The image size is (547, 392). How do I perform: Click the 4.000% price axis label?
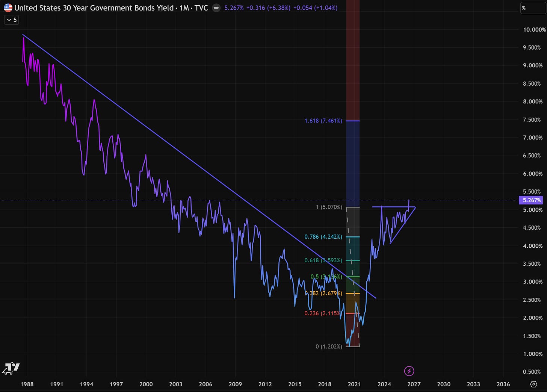pyautogui.click(x=533, y=246)
